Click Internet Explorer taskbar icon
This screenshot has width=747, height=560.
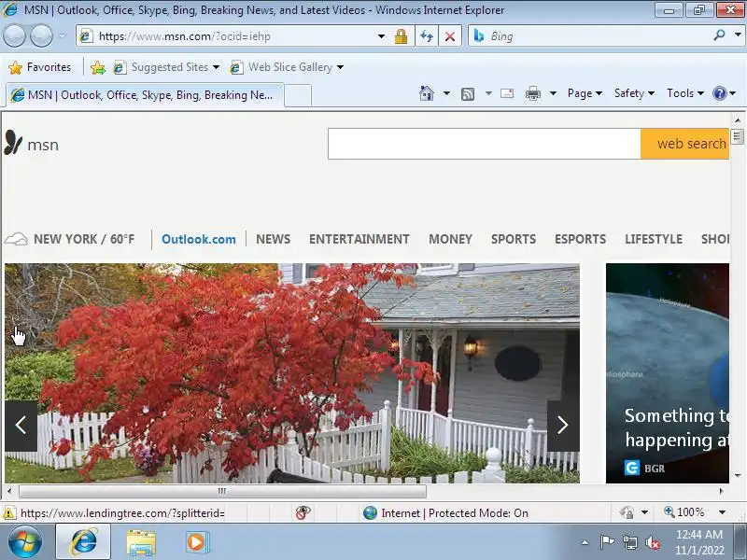point(83,542)
